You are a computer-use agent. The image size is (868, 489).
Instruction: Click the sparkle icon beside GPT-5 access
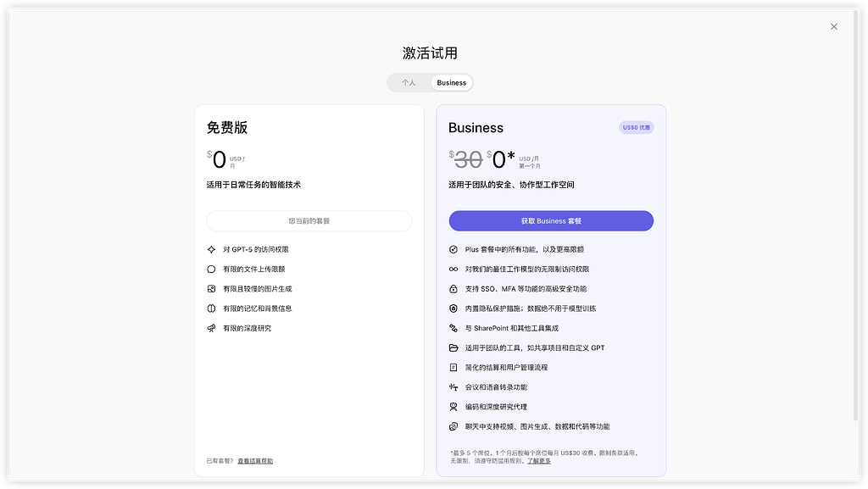(211, 249)
